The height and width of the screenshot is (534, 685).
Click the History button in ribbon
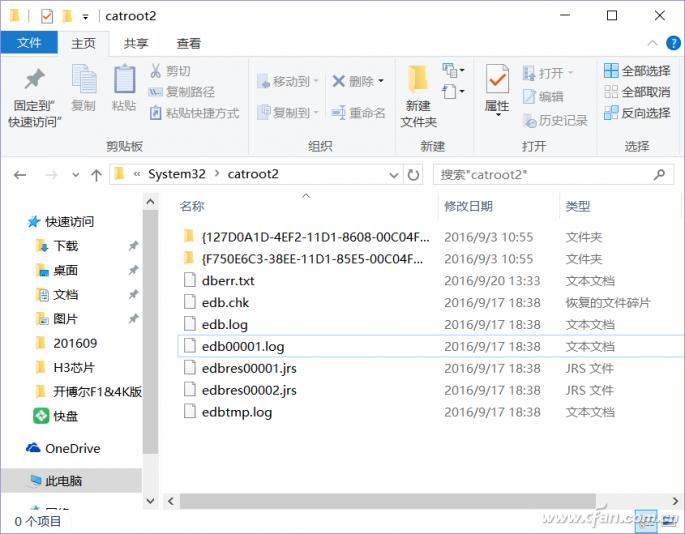[555, 120]
